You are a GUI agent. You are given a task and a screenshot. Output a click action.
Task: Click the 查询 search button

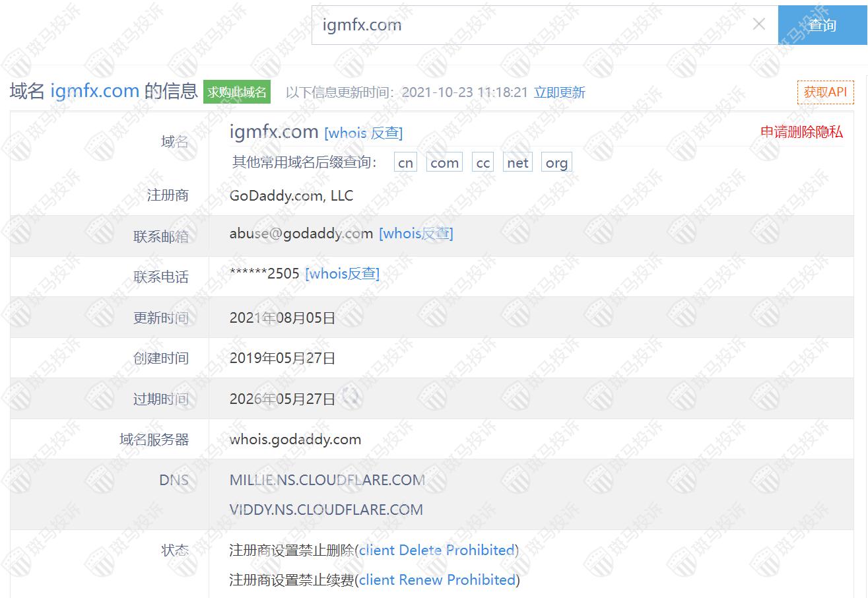click(x=822, y=25)
